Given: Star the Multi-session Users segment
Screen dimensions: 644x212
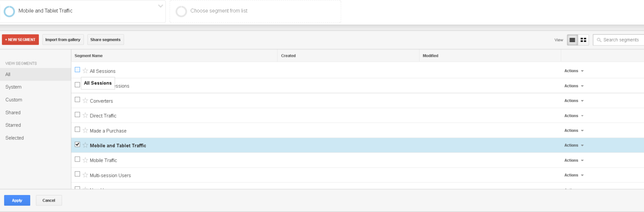Looking at the screenshot, I should pos(85,175).
